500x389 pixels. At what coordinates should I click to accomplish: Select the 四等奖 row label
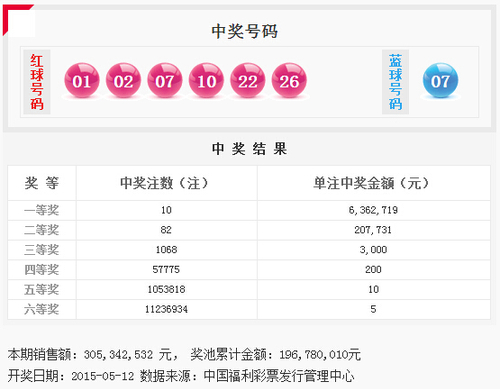pos(42,270)
